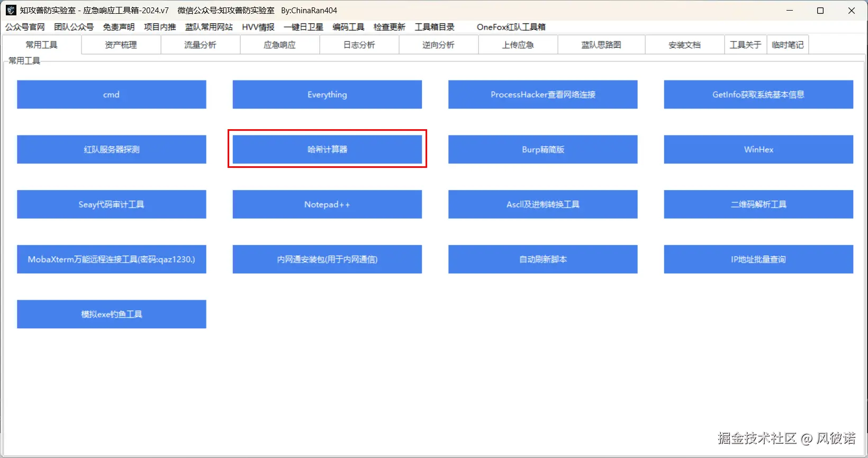Close the toolbox window
868x458 pixels.
click(x=852, y=10)
